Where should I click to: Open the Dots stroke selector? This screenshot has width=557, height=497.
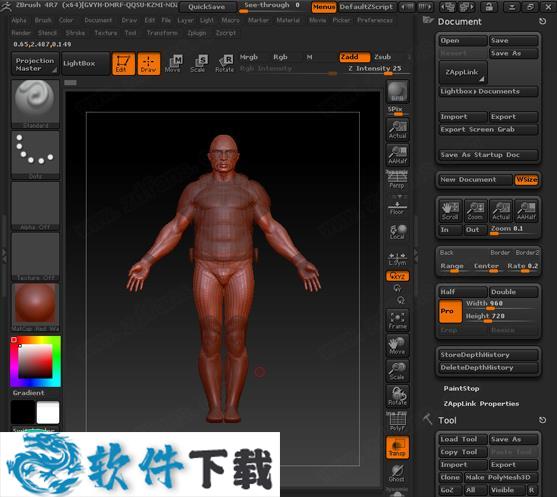pyautogui.click(x=35, y=155)
